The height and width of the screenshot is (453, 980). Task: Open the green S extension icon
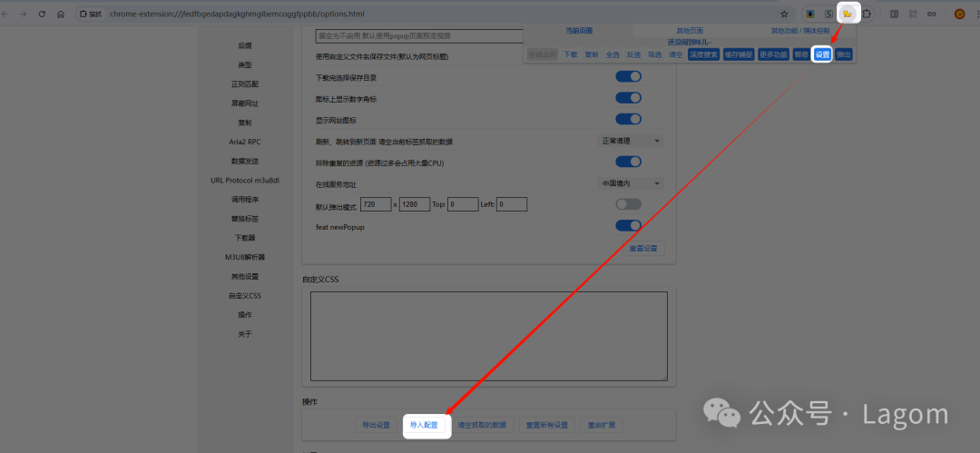click(x=828, y=14)
